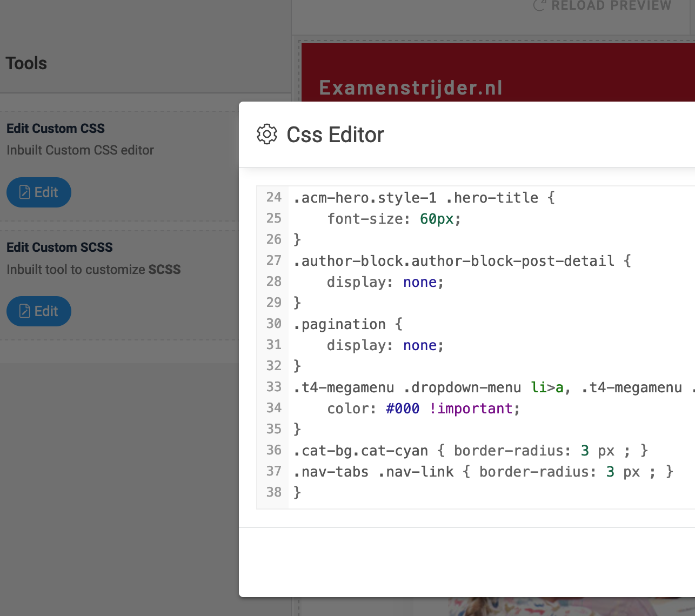Click line number 29 in the gutter

(274, 303)
